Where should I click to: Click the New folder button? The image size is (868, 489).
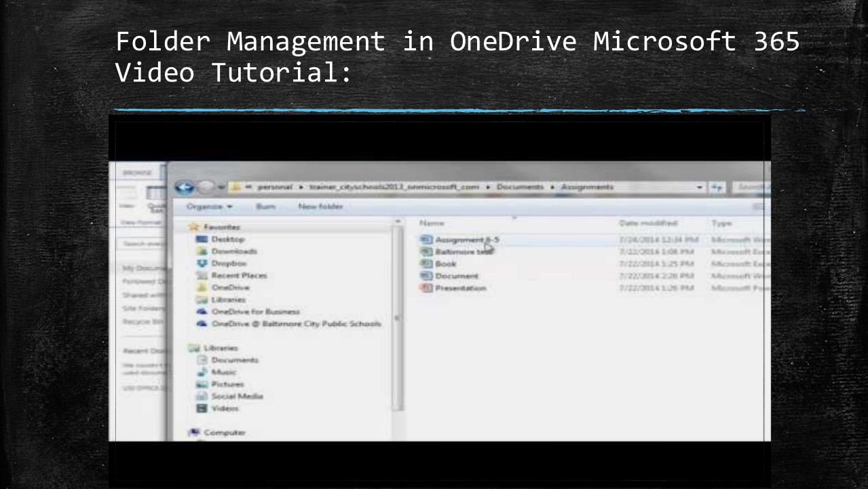click(x=320, y=206)
